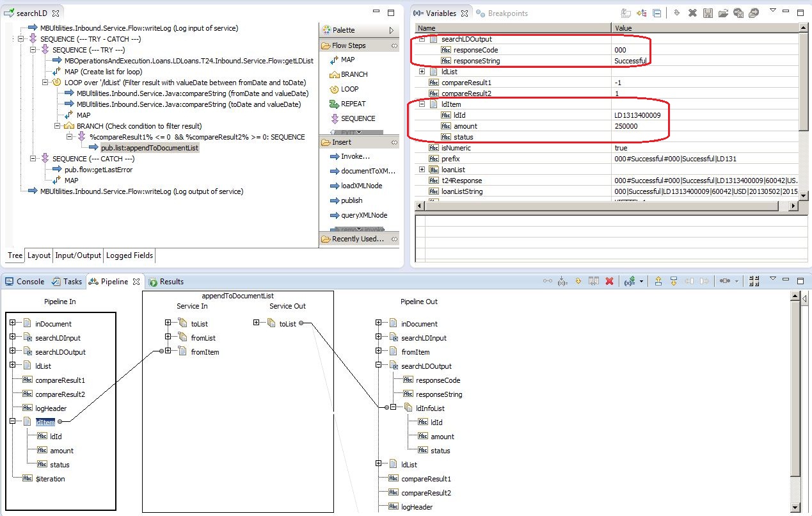The image size is (812, 516).
Task: Click the globe with disk icon in Variables toolbar
Action: (738, 13)
